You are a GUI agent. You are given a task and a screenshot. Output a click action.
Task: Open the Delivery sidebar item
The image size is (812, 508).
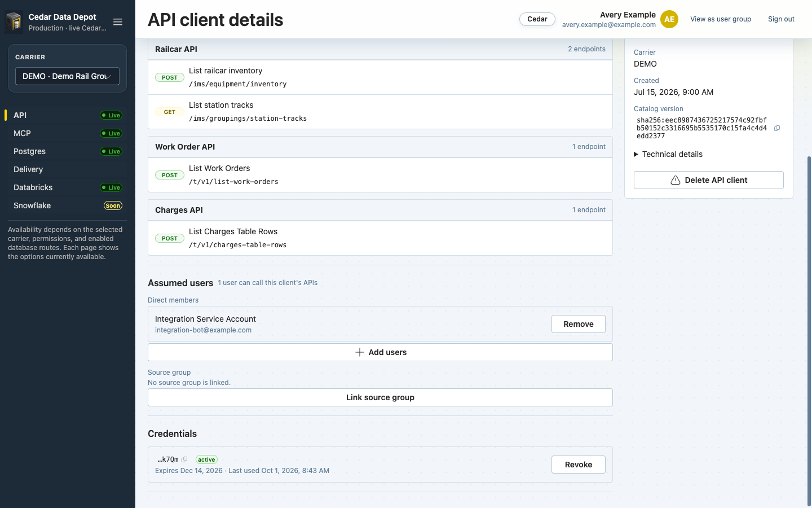[x=68, y=169]
